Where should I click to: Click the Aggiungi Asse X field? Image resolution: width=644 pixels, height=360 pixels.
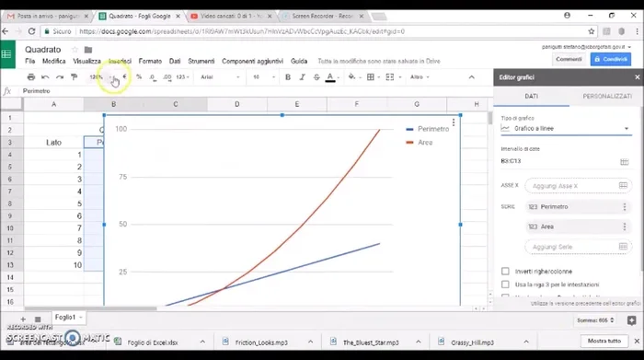tap(579, 186)
